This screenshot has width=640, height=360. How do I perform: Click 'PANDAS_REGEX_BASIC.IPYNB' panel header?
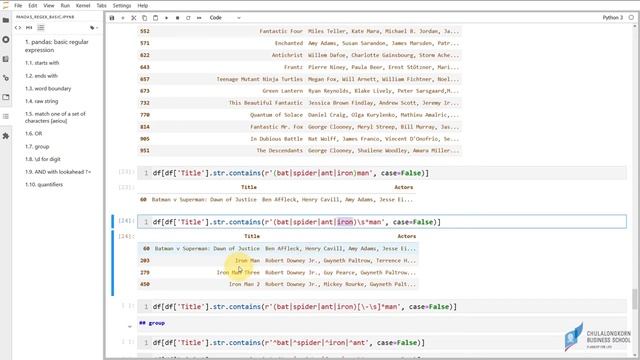click(x=45, y=17)
